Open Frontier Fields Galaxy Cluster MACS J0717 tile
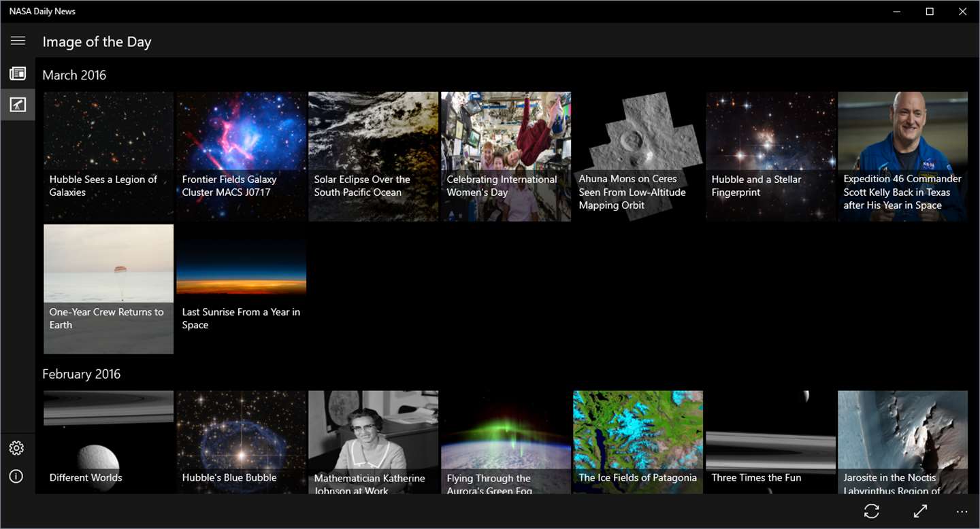 [x=241, y=157]
